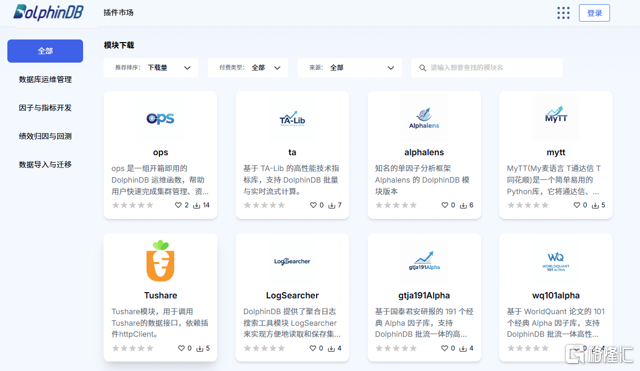Image resolution: width=640 pixels, height=371 pixels.
Task: Rate ta module using star rating
Action: (264, 205)
